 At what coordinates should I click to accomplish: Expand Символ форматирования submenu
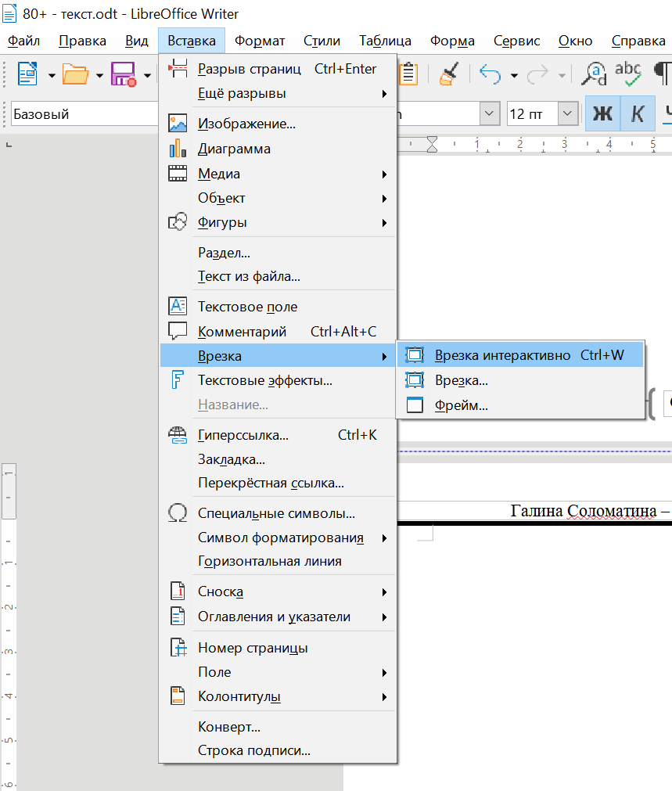point(278,538)
